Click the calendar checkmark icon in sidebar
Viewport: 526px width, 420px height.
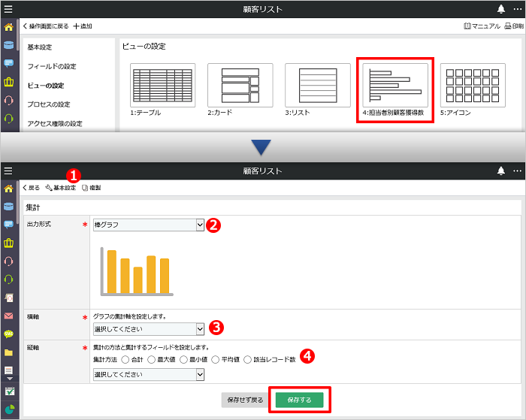point(10,391)
